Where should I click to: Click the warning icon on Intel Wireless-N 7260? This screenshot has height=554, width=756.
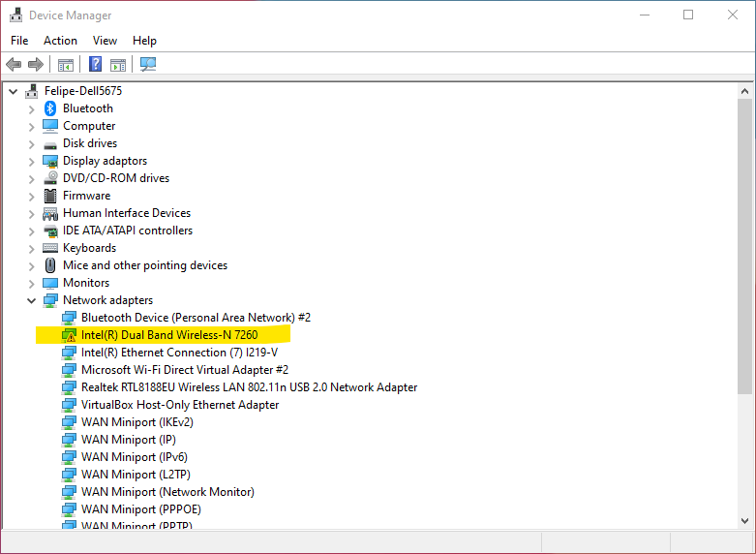(69, 335)
